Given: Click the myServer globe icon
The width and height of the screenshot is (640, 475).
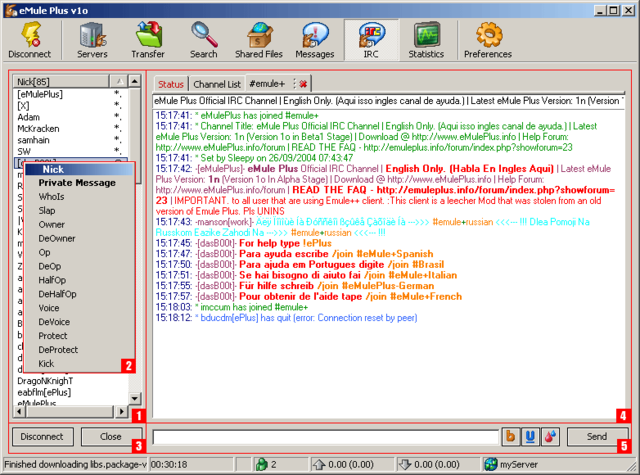Looking at the screenshot, I should pos(491,464).
